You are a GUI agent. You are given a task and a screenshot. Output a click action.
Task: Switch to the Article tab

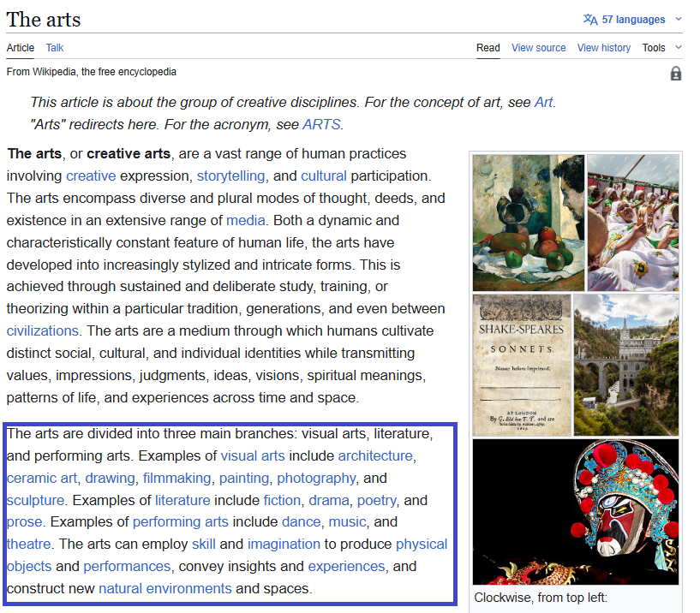click(20, 48)
